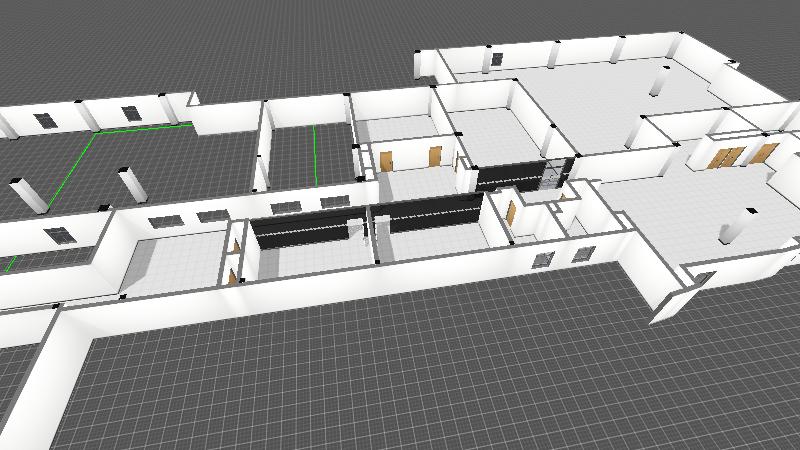Screen dimensions: 800x450
Task: Click the single brown door at far right
Action: click(x=763, y=154)
